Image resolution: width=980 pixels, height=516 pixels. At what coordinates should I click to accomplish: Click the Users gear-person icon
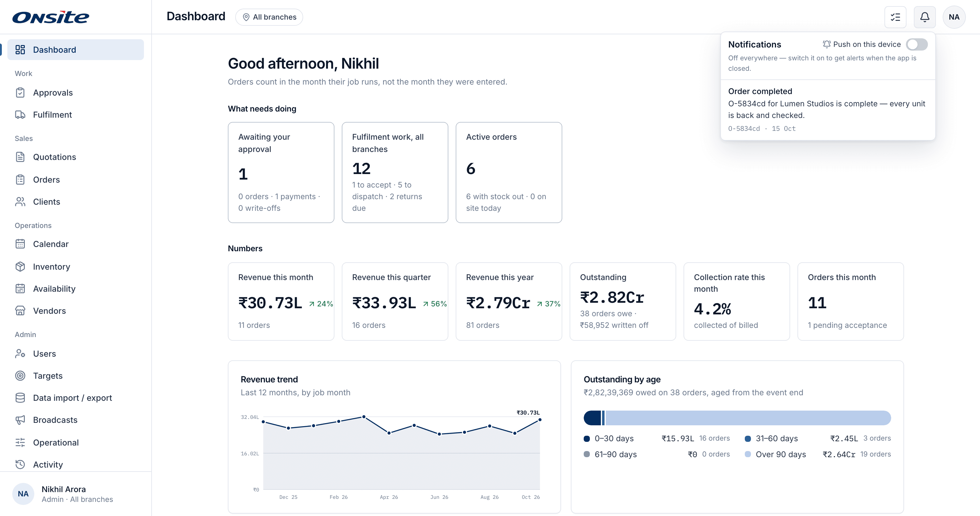click(20, 354)
